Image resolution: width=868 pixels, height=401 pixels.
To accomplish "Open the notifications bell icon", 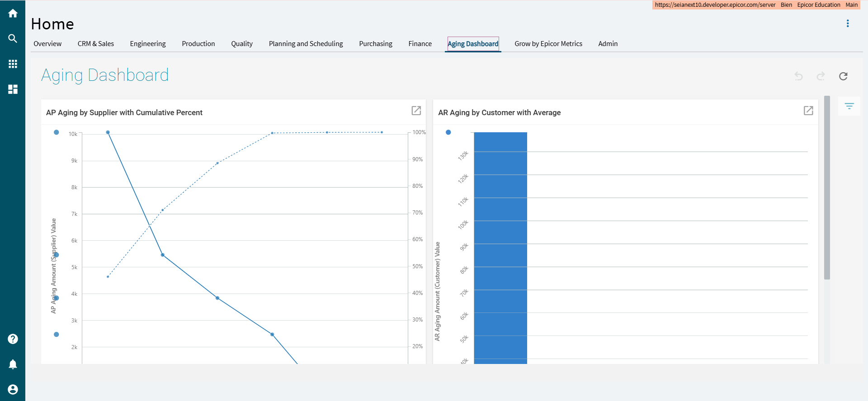I will tap(13, 364).
